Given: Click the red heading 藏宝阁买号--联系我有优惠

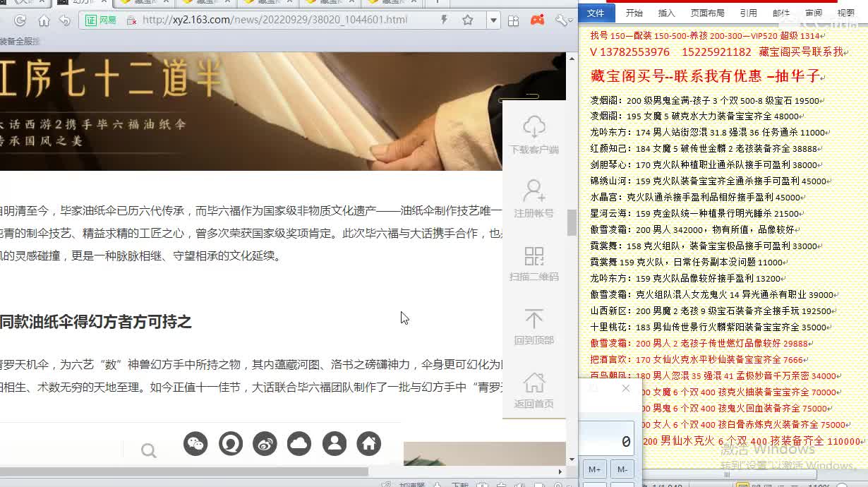Looking at the screenshot, I should pos(708,76).
